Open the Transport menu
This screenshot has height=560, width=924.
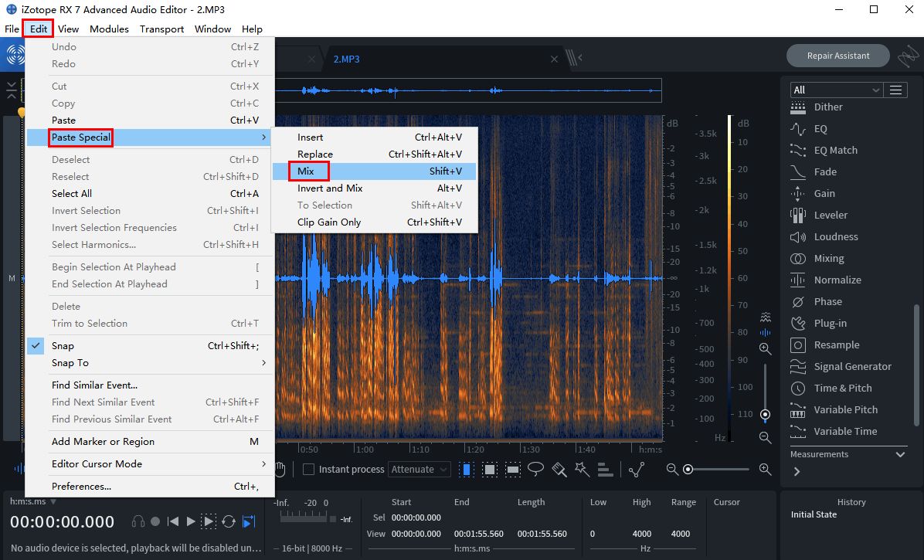161,29
